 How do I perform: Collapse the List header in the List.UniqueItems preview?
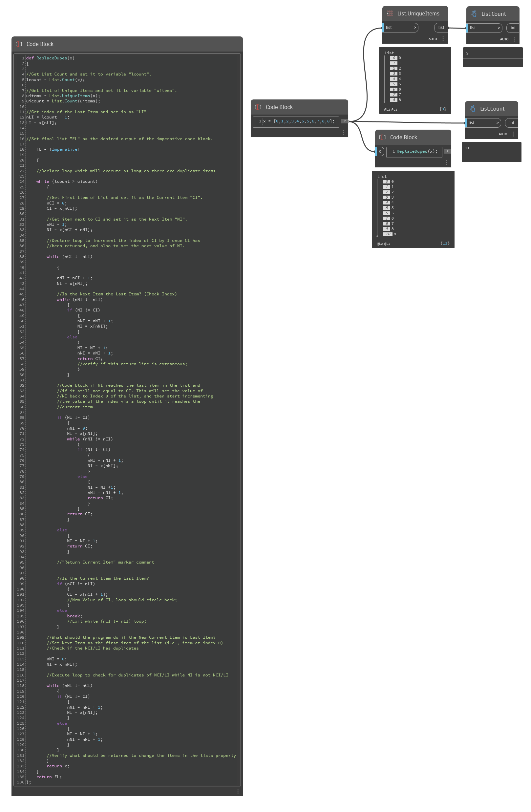pyautogui.click(x=389, y=53)
